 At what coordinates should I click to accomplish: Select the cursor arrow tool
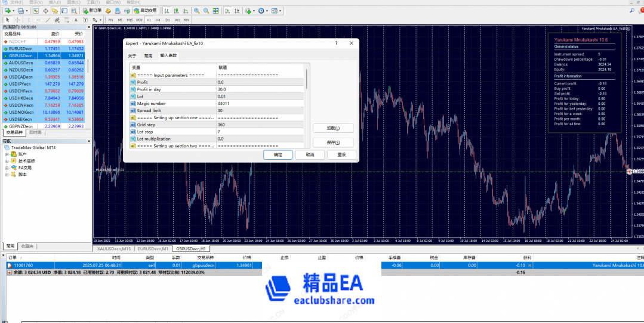[x=7, y=20]
